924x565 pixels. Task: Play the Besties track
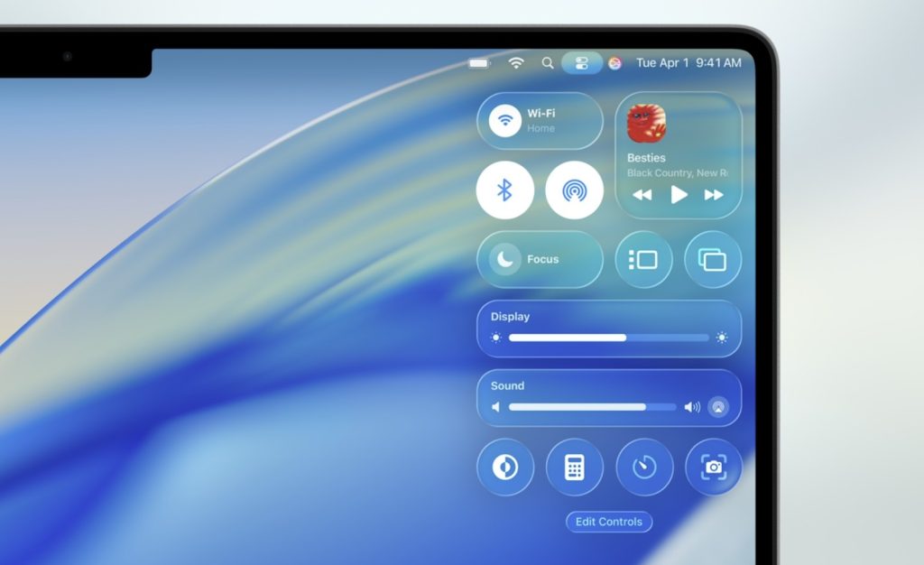click(679, 194)
